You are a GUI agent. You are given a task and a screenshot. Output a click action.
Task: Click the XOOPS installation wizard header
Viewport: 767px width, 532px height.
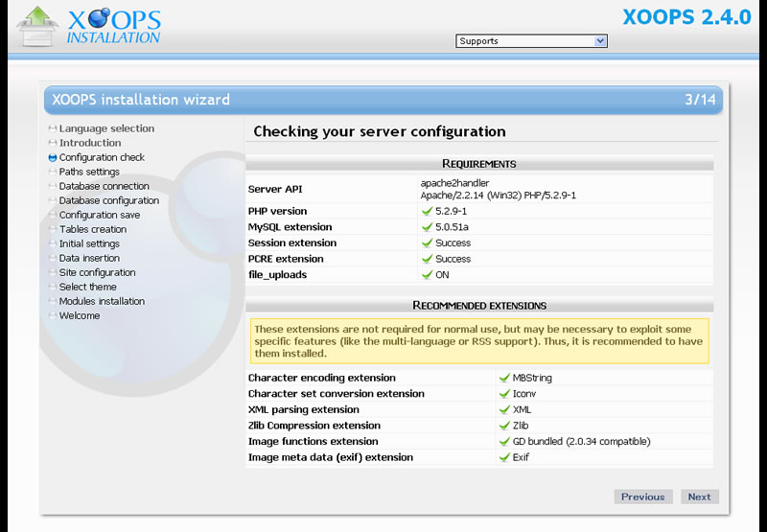[x=141, y=100]
